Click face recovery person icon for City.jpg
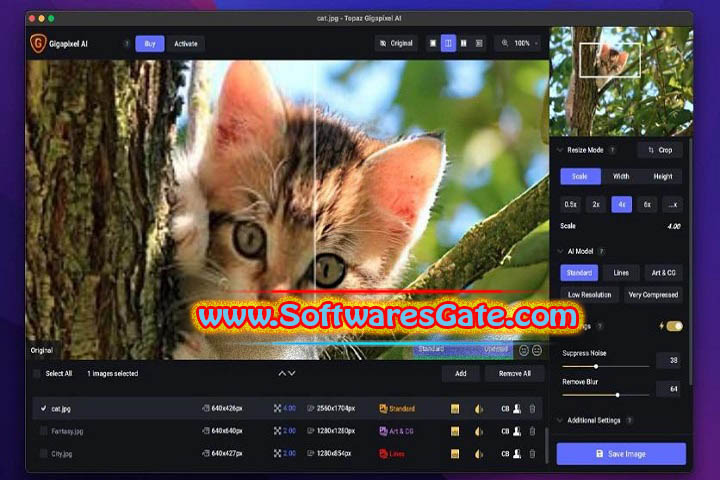Image resolution: width=720 pixels, height=480 pixels. pyautogui.click(x=517, y=453)
